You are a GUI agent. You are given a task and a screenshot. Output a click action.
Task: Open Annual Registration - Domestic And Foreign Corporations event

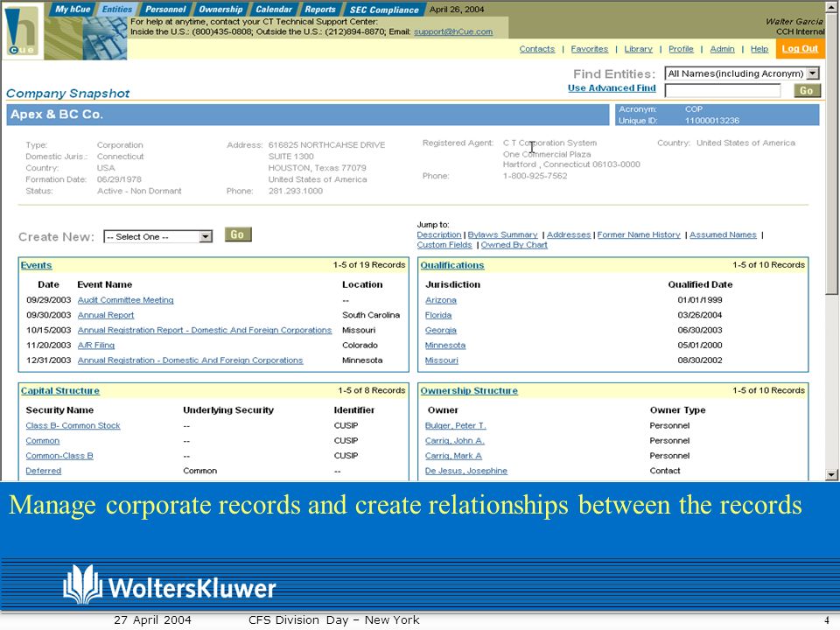point(190,360)
